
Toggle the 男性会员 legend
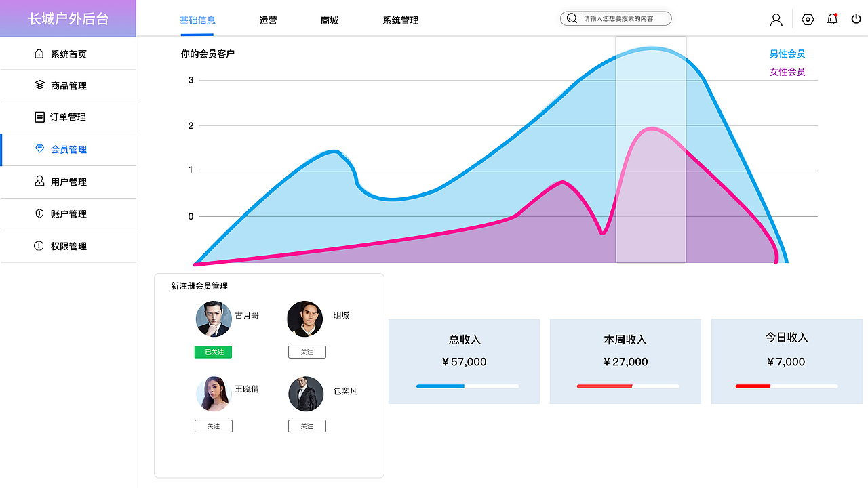(787, 54)
